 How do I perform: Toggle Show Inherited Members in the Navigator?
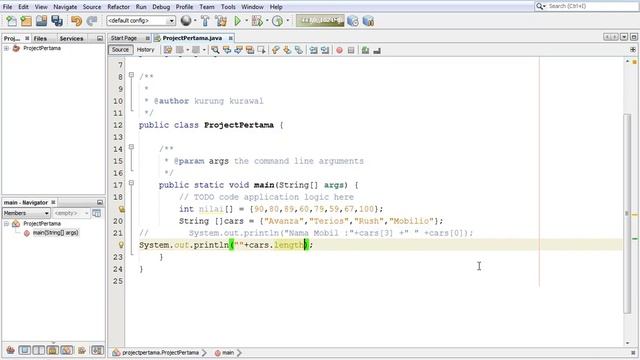click(11, 350)
